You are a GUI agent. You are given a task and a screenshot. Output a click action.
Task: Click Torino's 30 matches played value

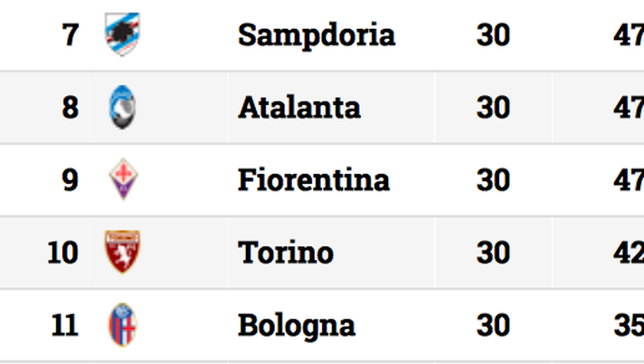[x=493, y=253]
